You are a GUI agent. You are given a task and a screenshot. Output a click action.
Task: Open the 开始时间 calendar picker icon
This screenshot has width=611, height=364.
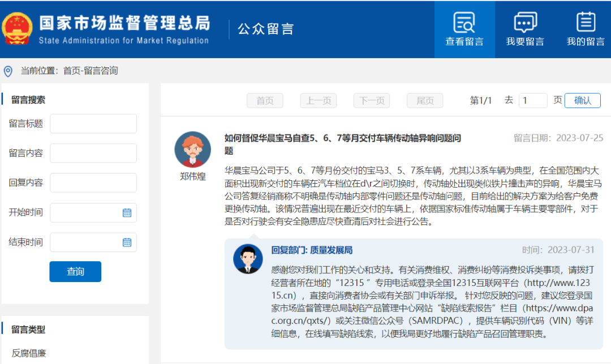[x=127, y=213]
